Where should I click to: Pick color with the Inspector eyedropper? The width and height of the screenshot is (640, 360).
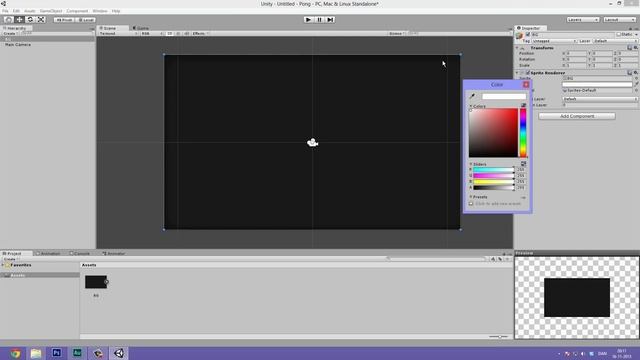pyautogui.click(x=636, y=84)
